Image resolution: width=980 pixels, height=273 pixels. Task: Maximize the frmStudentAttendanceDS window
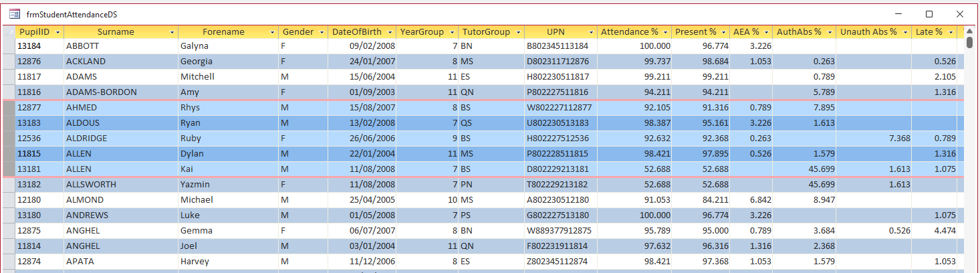point(929,14)
